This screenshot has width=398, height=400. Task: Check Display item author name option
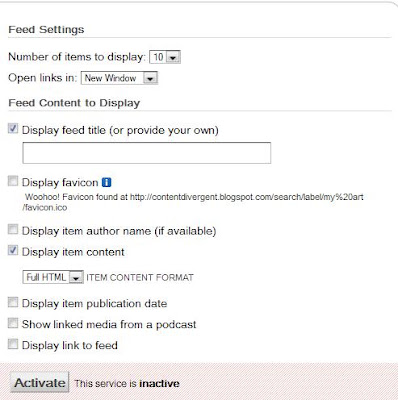[x=13, y=229]
